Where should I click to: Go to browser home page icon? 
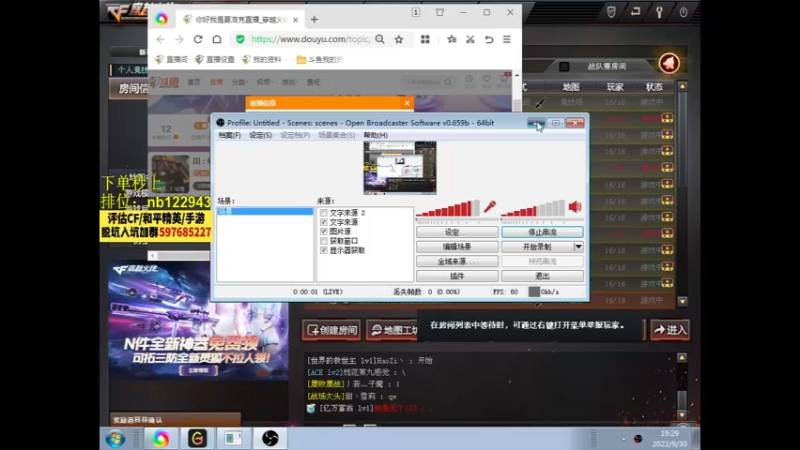point(217,39)
